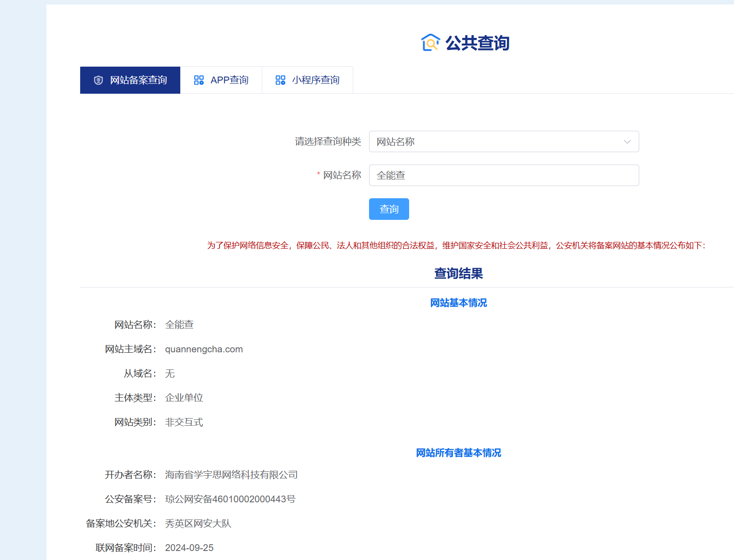The image size is (734, 560).
Task: Click the 请选择查询种类 field label
Action: point(328,141)
